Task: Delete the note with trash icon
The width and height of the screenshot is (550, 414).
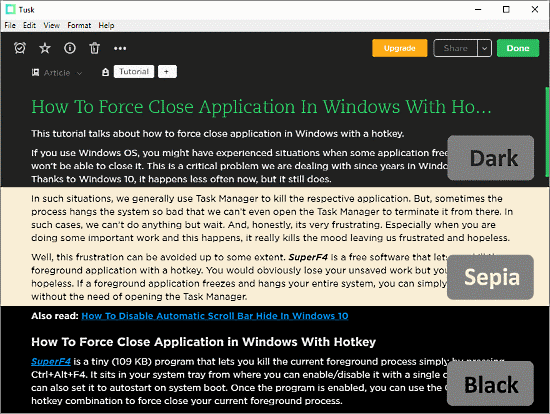Action: pos(94,48)
